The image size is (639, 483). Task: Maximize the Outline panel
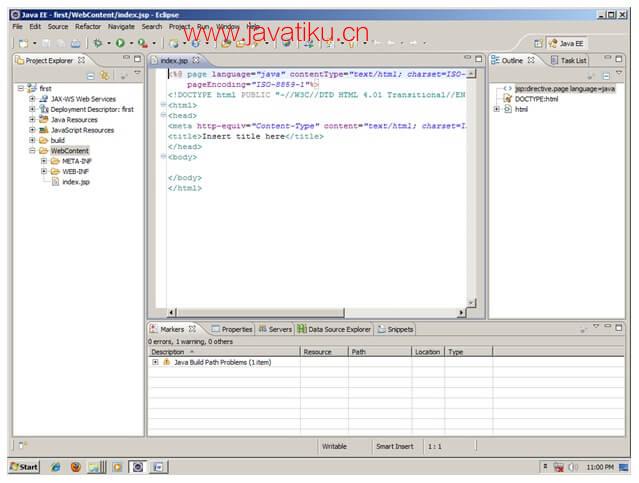coord(619,59)
